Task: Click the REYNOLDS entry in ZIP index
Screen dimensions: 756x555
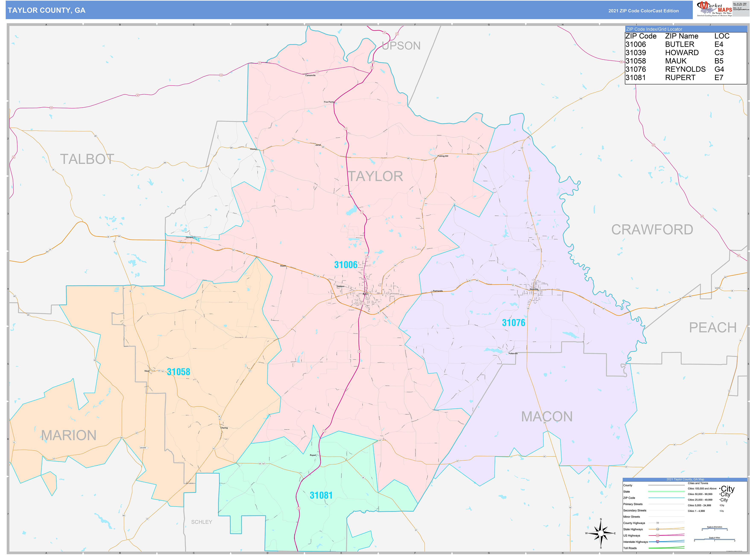Action: (685, 69)
